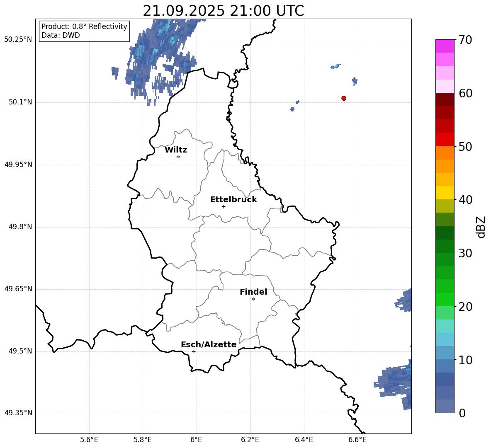The width and height of the screenshot is (491, 448).
Task: Click the cross marker below Wiltz
Action: pos(178,157)
